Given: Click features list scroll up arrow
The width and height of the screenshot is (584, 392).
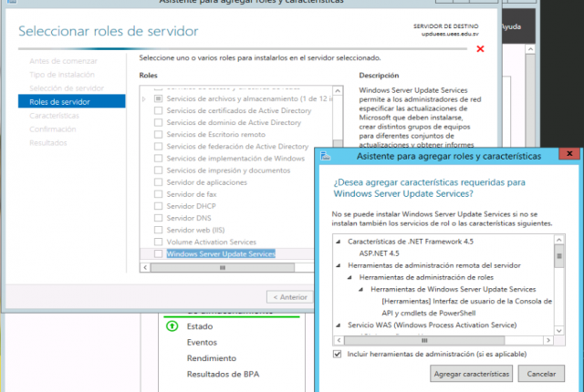Looking at the screenshot, I should point(559,240).
